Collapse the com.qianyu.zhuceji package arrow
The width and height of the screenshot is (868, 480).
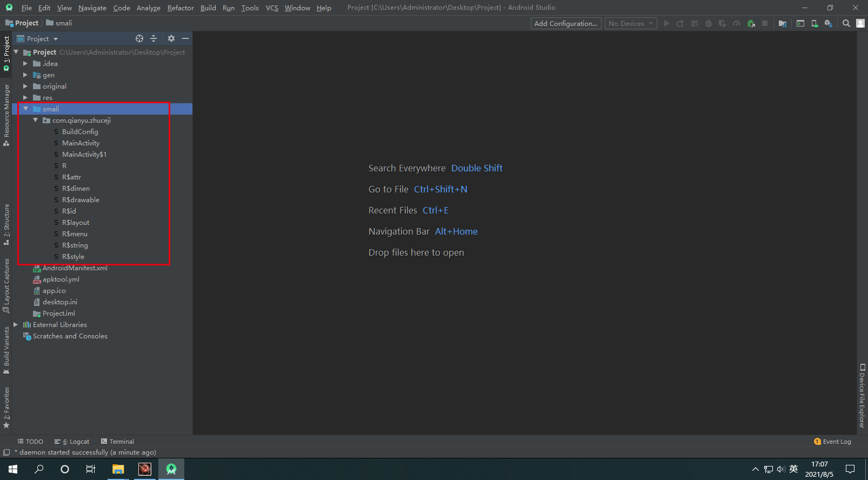coord(35,120)
